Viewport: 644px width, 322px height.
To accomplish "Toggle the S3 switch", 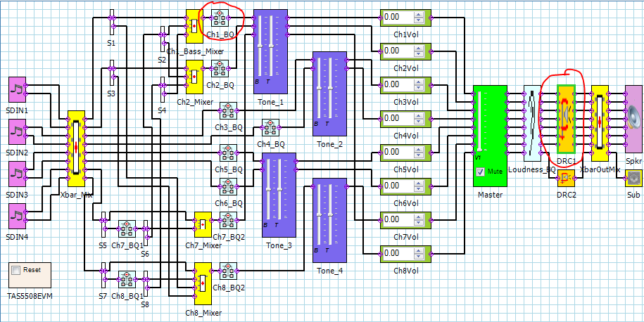I will click(x=112, y=72).
